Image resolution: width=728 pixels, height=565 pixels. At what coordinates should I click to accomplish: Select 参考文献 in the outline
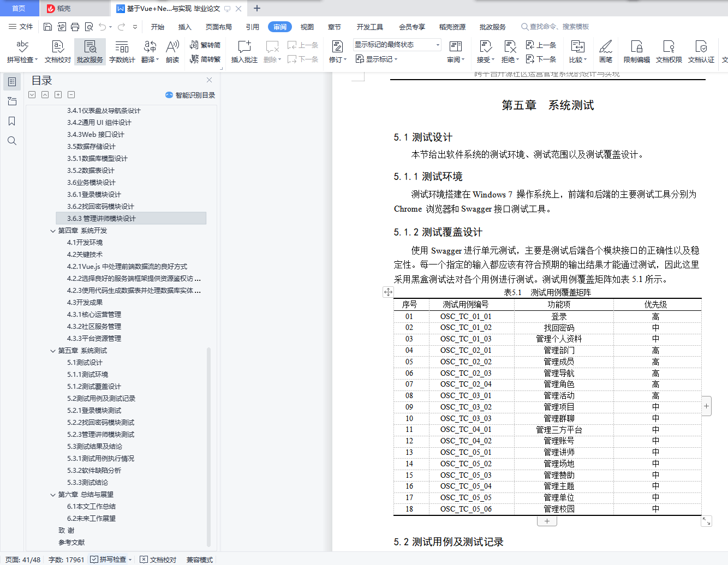coord(71,543)
